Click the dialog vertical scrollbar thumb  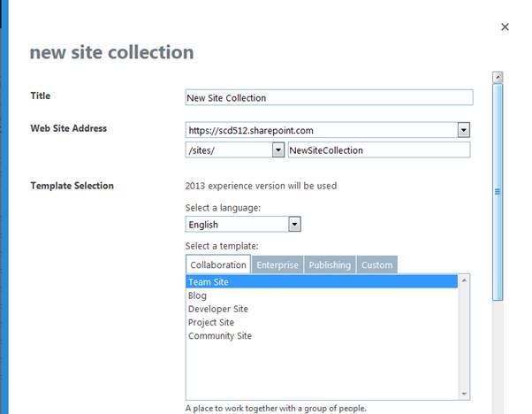(498, 190)
